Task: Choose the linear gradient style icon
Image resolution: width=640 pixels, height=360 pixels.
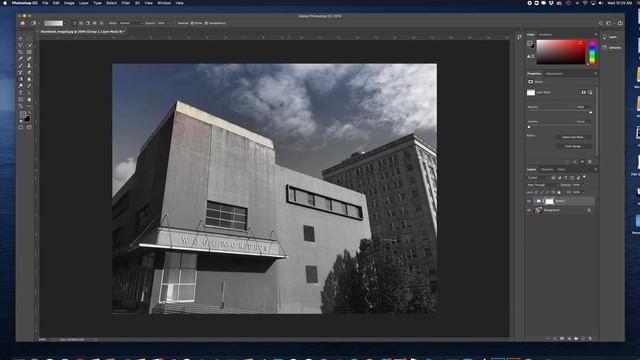Action: [74, 23]
